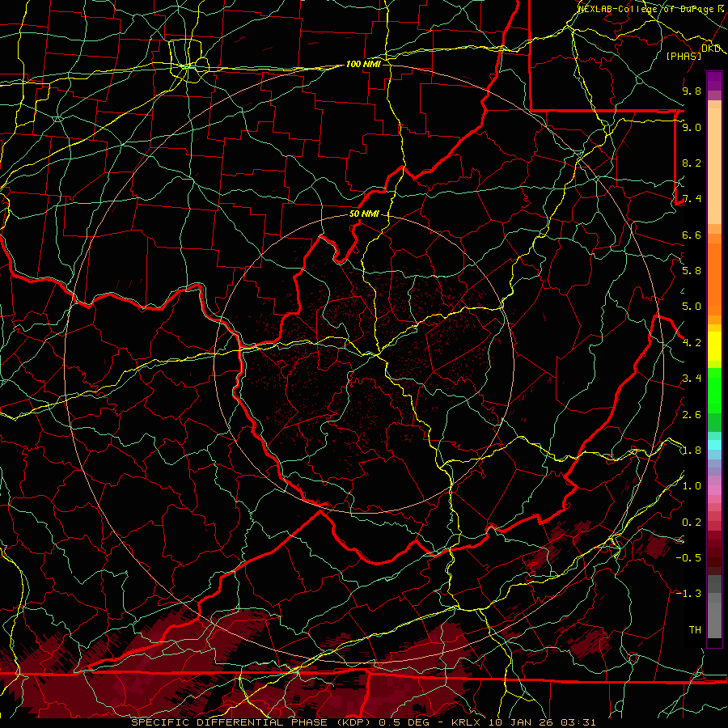Viewport: 728px width, 728px height.
Task: Click the 9.0 value on the scale
Action: click(x=692, y=127)
